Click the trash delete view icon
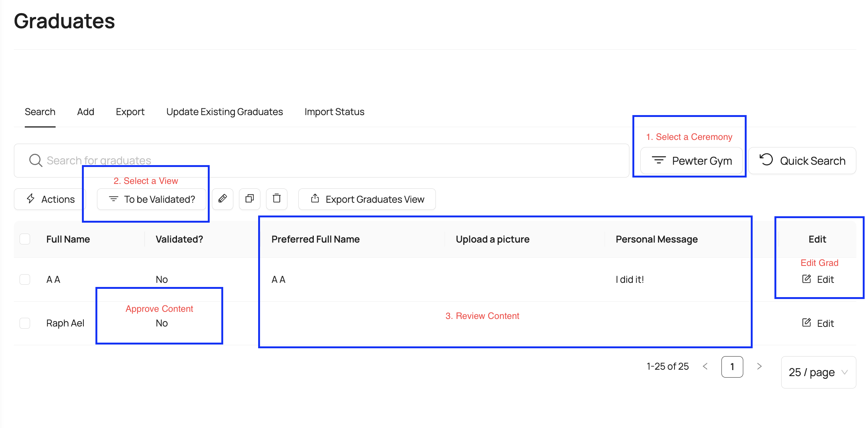Image resolution: width=868 pixels, height=428 pixels. pyautogui.click(x=277, y=199)
